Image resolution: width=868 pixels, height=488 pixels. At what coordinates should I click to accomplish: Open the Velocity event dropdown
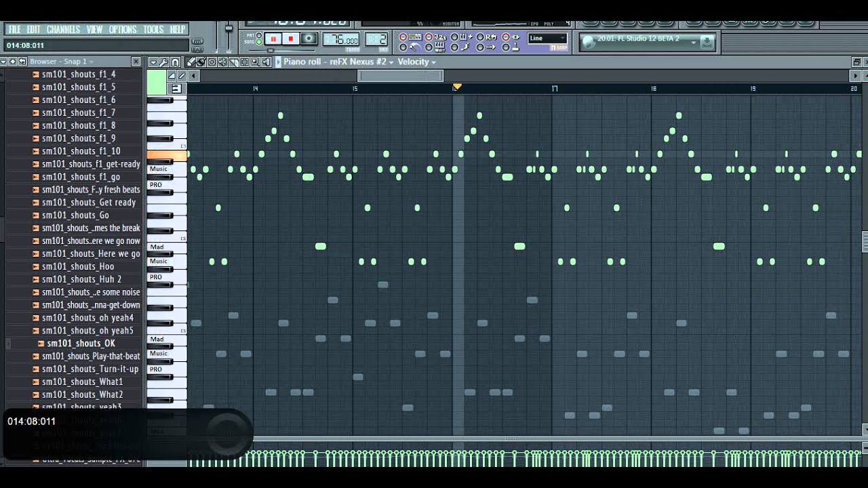tap(417, 62)
